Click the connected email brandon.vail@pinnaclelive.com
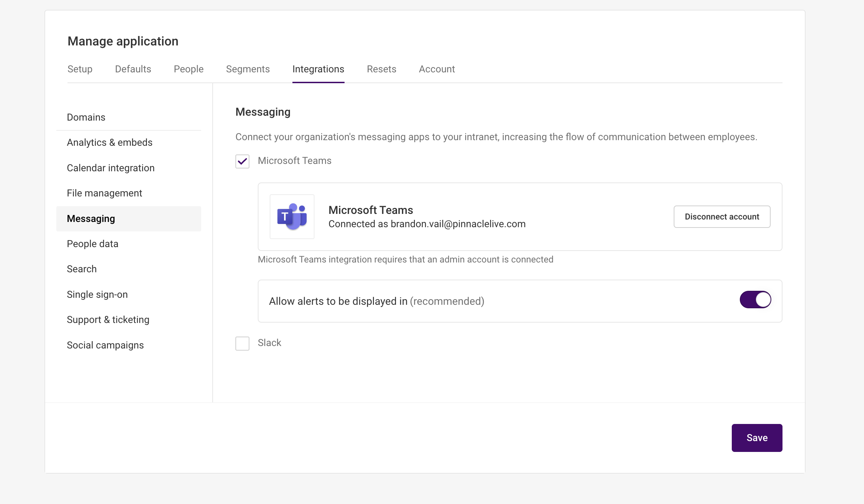Viewport: 864px width, 504px height. coord(458,224)
